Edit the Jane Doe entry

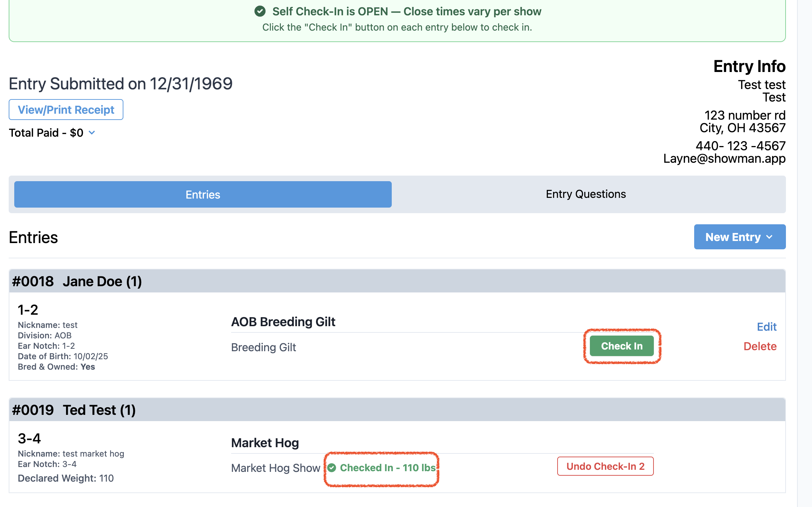766,327
